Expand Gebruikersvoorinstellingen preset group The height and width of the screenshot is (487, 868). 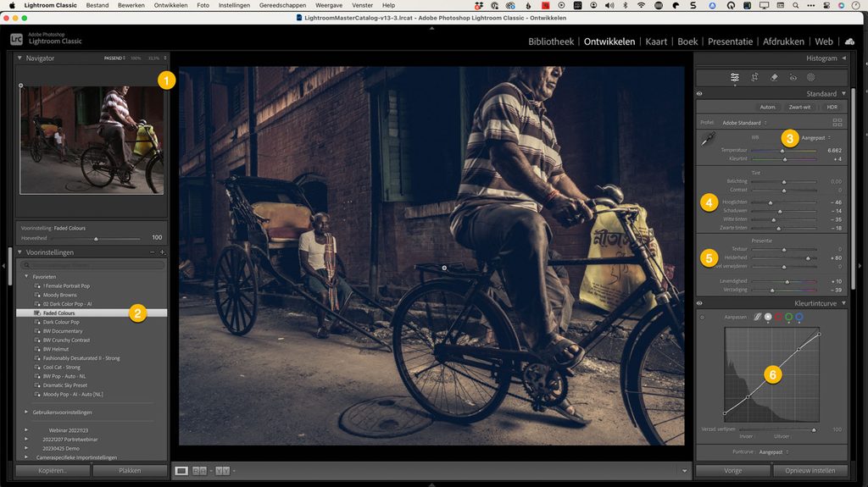pyautogui.click(x=26, y=412)
